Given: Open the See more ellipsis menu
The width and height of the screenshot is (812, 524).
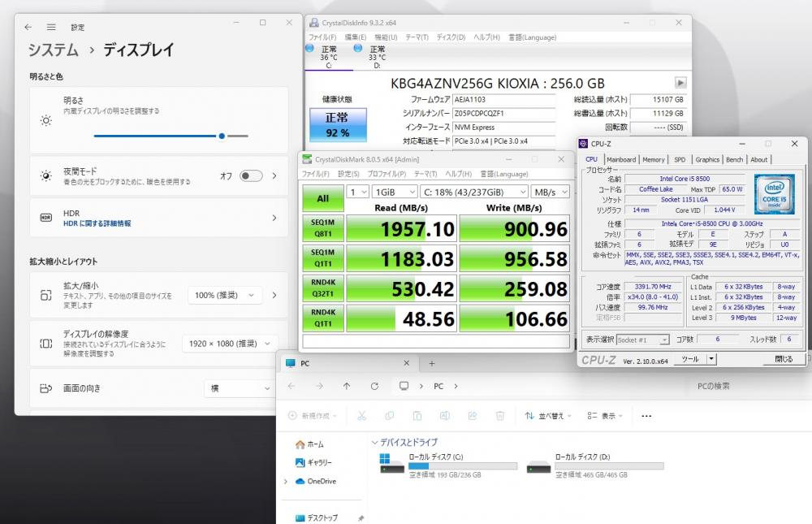Looking at the screenshot, I should point(646,416).
